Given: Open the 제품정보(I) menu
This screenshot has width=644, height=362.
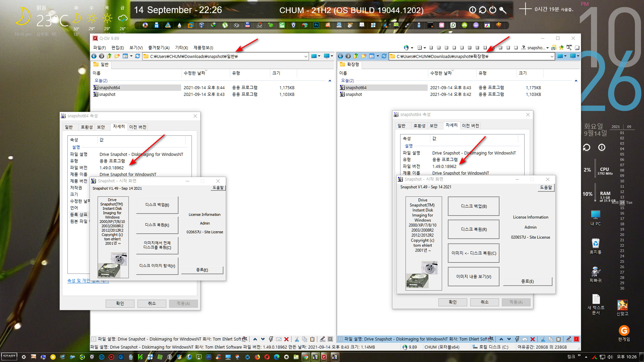Looking at the screenshot, I should point(203,48).
